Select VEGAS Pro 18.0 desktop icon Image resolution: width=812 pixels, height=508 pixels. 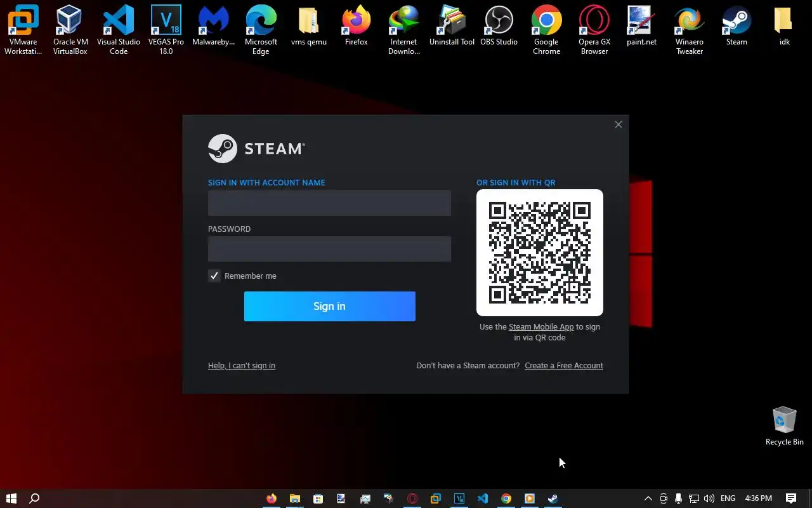tap(166, 30)
